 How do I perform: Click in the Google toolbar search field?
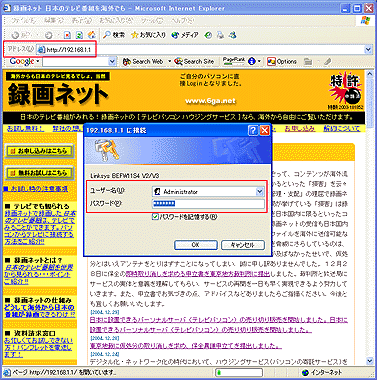[x=76, y=61]
